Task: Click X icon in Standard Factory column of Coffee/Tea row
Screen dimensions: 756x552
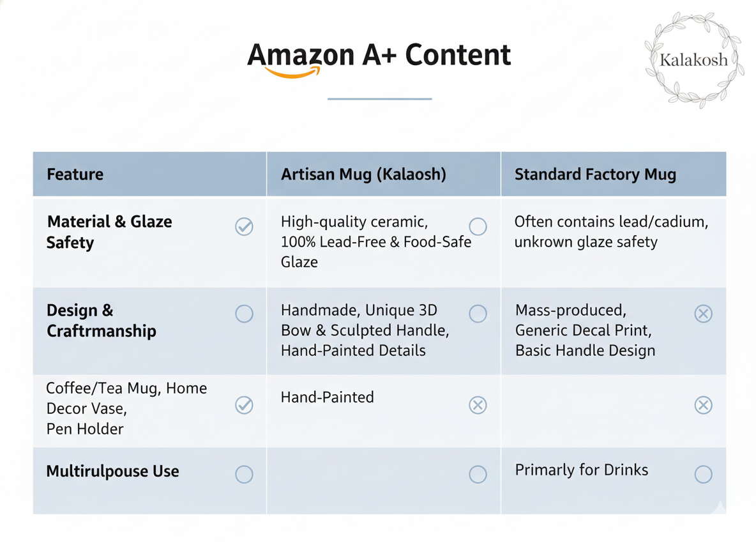Action: [703, 405]
